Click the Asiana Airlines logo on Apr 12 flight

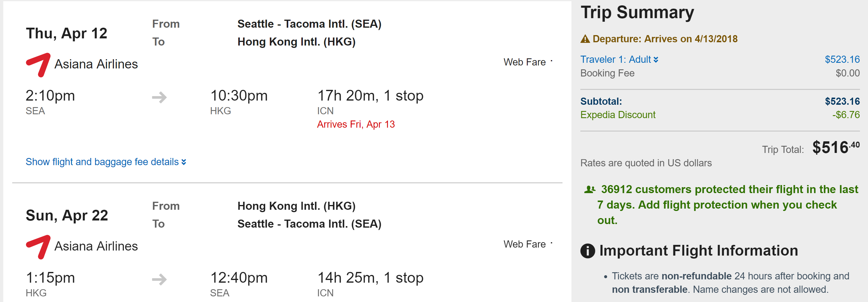[38, 65]
